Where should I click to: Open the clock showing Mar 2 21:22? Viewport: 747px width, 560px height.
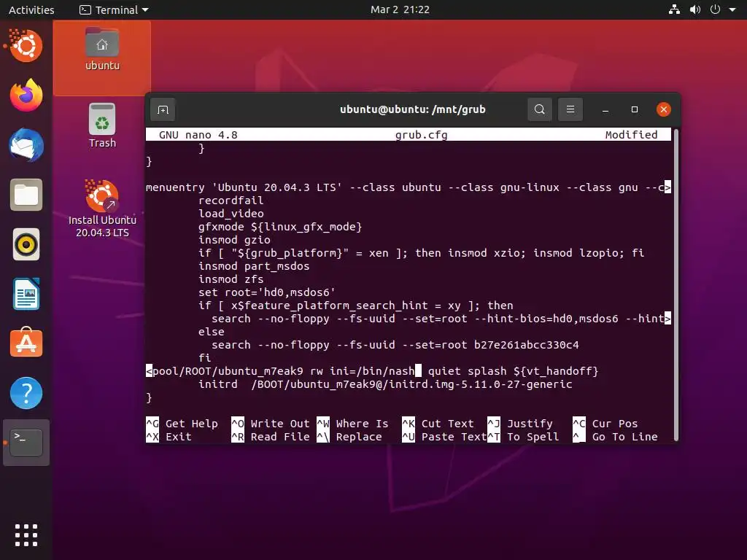(x=400, y=9)
